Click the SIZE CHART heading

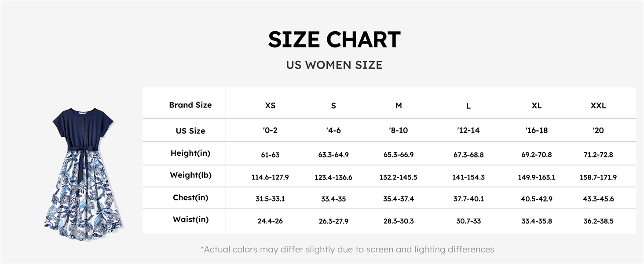click(x=334, y=40)
